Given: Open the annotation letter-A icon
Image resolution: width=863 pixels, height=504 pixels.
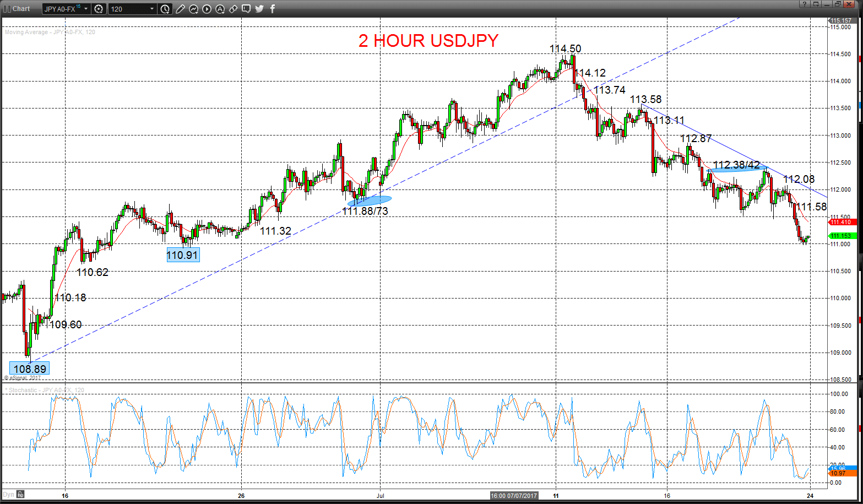Looking at the screenshot, I should (220, 9).
